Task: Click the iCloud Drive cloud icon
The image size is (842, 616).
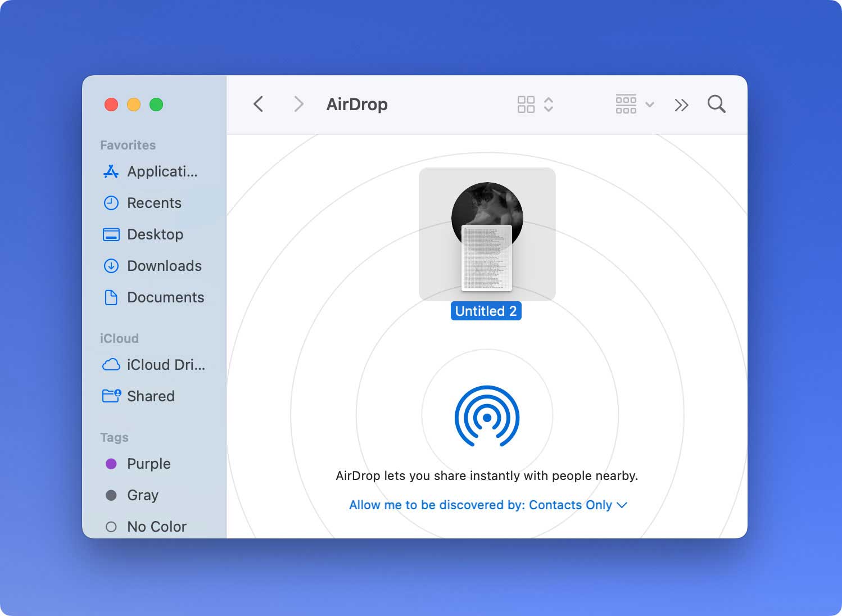Action: click(111, 365)
